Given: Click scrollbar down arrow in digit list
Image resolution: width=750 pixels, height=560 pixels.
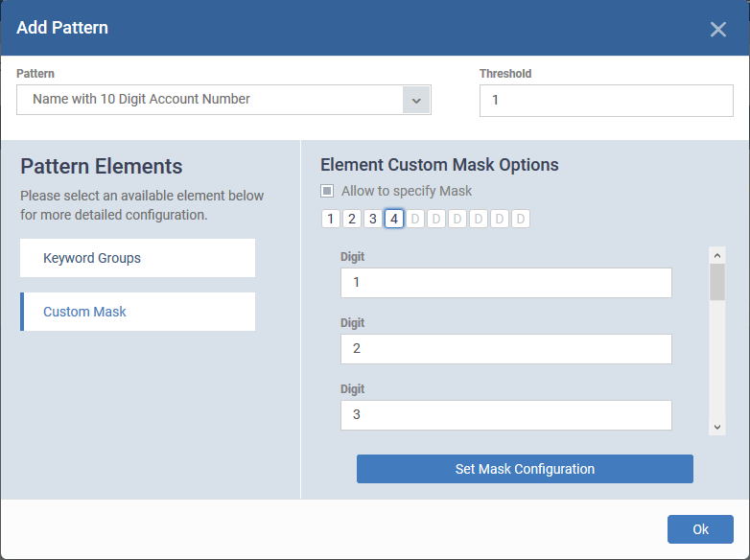Looking at the screenshot, I should [717, 427].
